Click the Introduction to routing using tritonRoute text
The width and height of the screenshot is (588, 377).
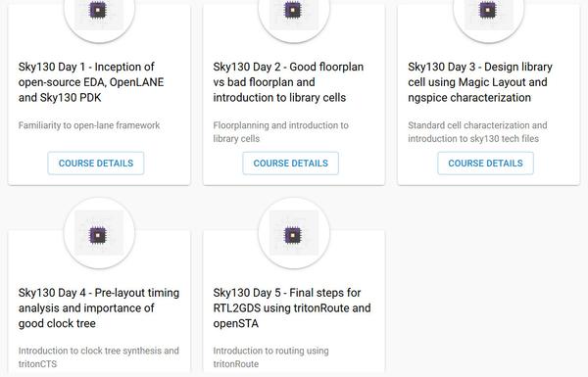(270, 357)
